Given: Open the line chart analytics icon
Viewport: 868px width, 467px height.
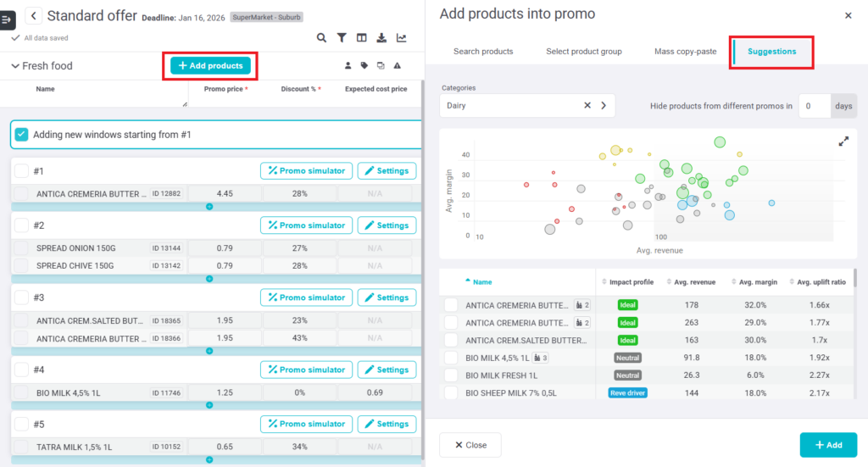Looking at the screenshot, I should pos(401,38).
